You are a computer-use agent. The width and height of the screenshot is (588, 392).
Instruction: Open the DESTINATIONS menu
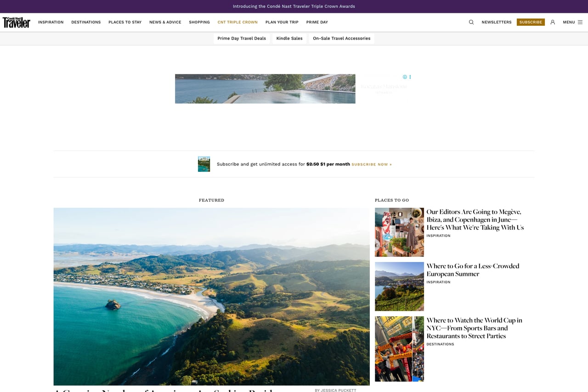(x=86, y=22)
